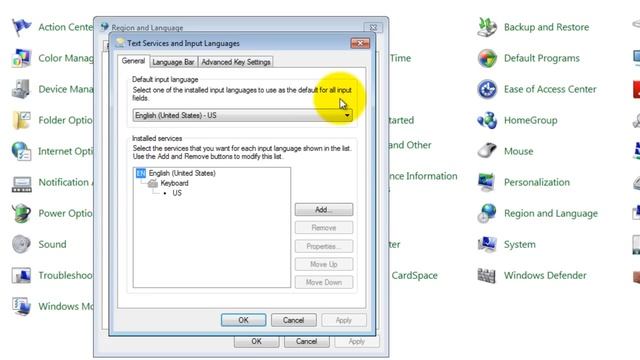Open the Default Programs link
Screen dimensions: 640x360
coord(542,58)
